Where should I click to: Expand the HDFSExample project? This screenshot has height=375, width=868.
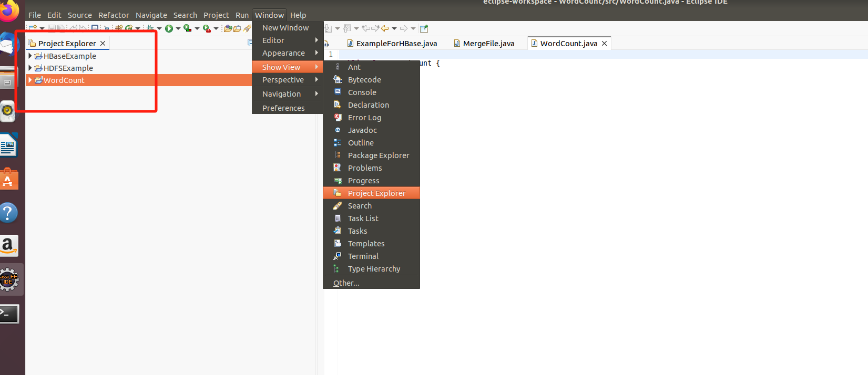(x=30, y=68)
